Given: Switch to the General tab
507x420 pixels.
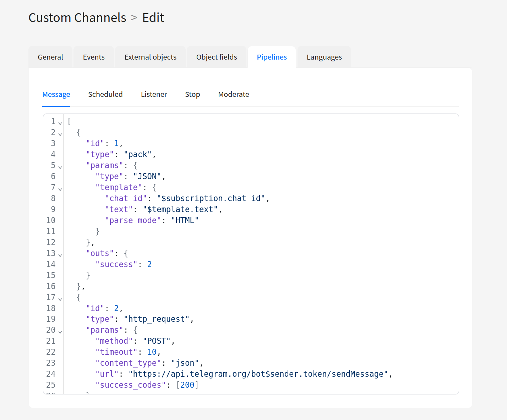Looking at the screenshot, I should pyautogui.click(x=50, y=57).
